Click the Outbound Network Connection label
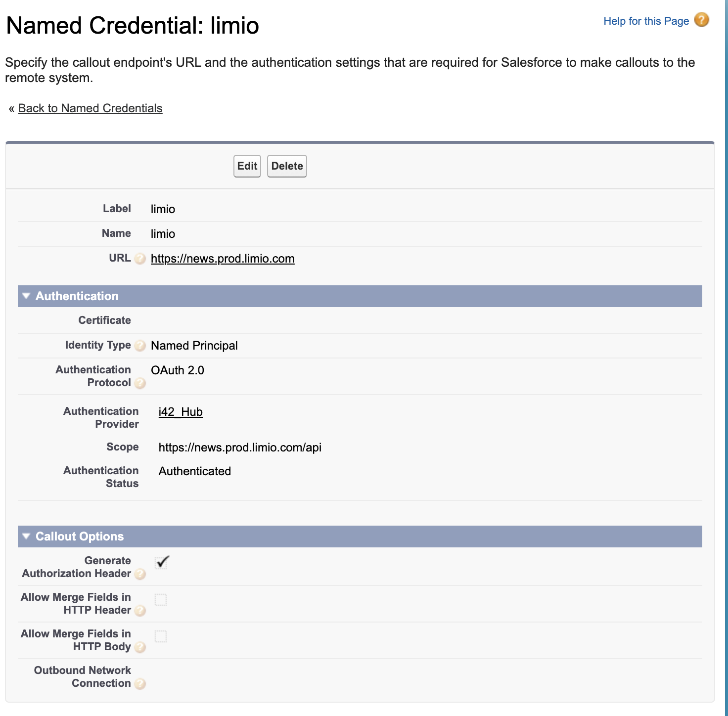 [x=83, y=677]
